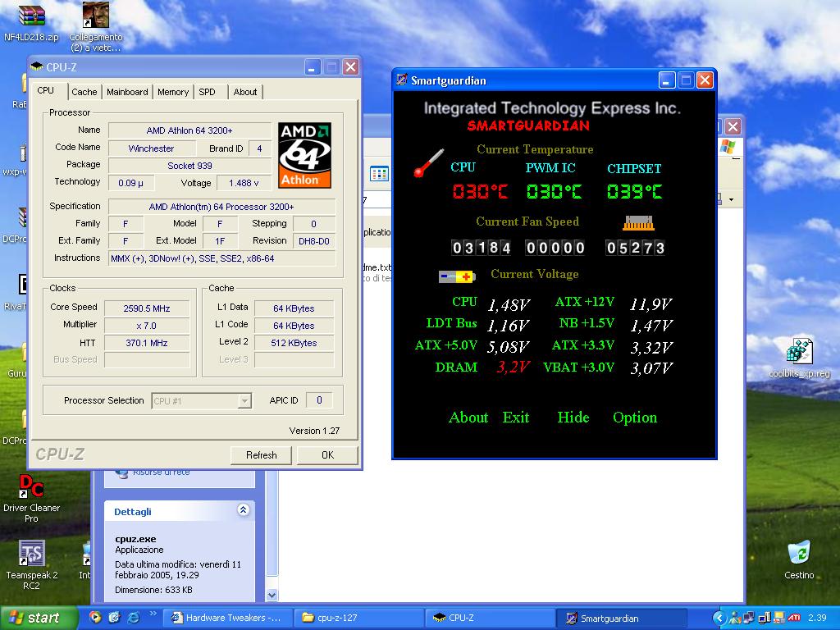The height and width of the screenshot is (630, 840).
Task: Click the Views icon in the Explorer toolbar
Action: tap(379, 174)
